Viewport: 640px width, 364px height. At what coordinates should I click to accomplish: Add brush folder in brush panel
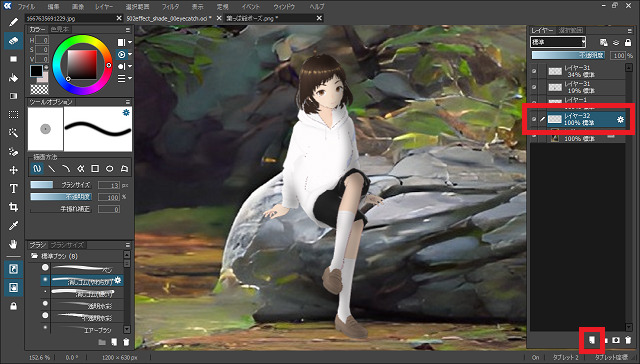(102, 342)
